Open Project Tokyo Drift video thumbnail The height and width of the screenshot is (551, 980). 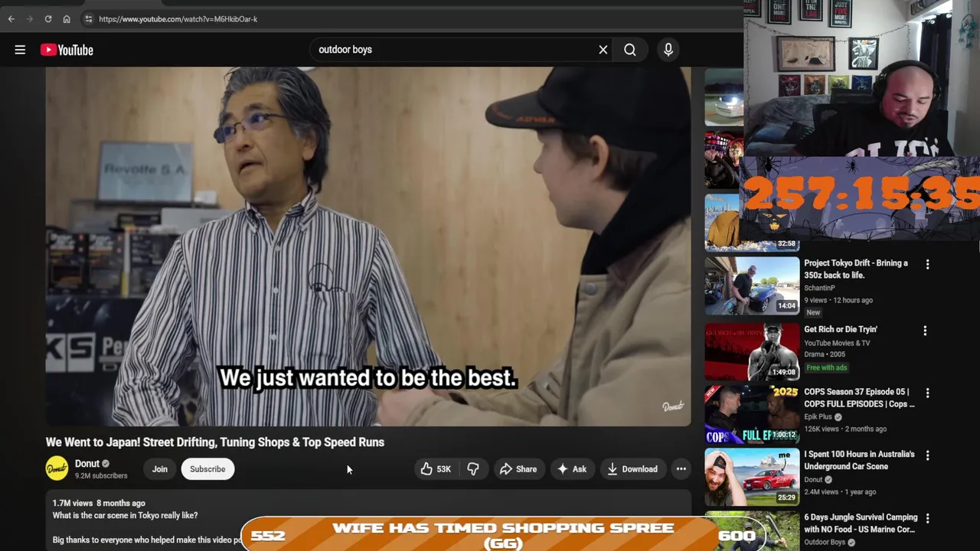pos(752,286)
